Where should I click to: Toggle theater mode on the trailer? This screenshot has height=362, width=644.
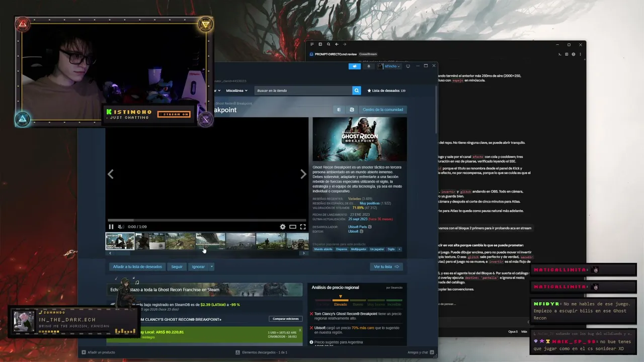(x=293, y=227)
